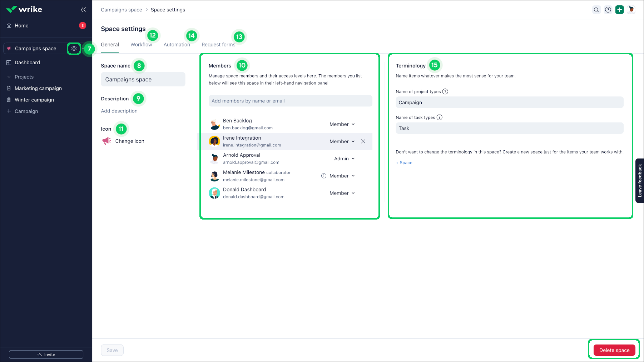Open Home in the sidebar
This screenshot has width=644, height=362.
[21, 26]
